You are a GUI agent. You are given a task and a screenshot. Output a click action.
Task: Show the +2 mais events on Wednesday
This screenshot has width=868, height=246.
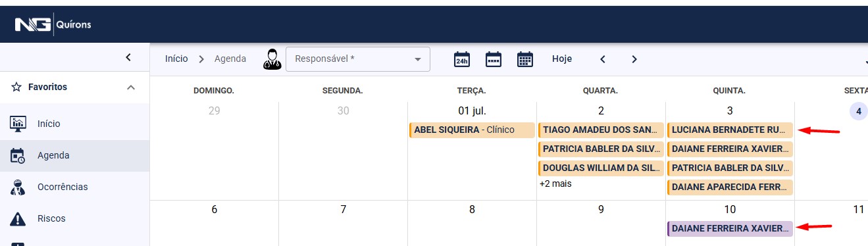click(555, 184)
